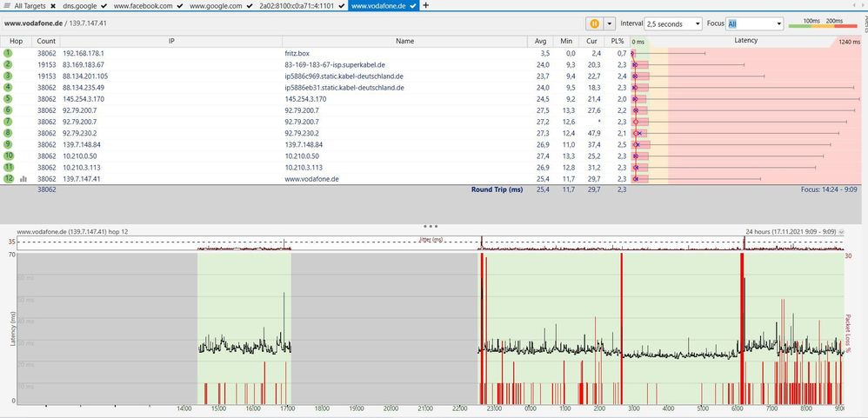Click the three-dot splitter handle above the timeline
The image size is (868, 418).
[431, 226]
